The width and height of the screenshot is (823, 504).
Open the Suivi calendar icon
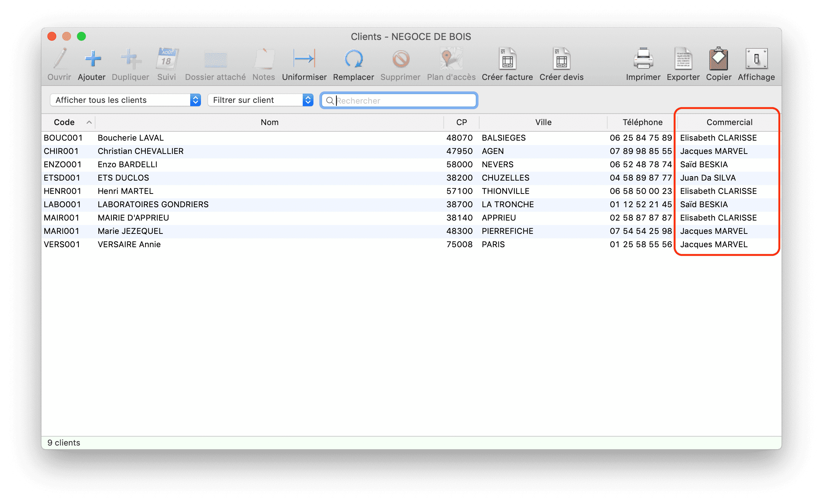167,59
